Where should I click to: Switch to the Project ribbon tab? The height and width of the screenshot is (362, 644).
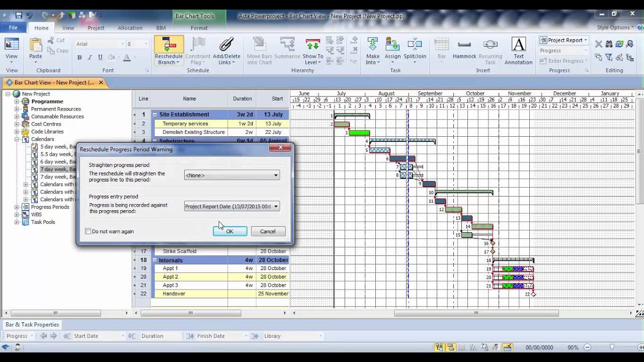pyautogui.click(x=96, y=28)
